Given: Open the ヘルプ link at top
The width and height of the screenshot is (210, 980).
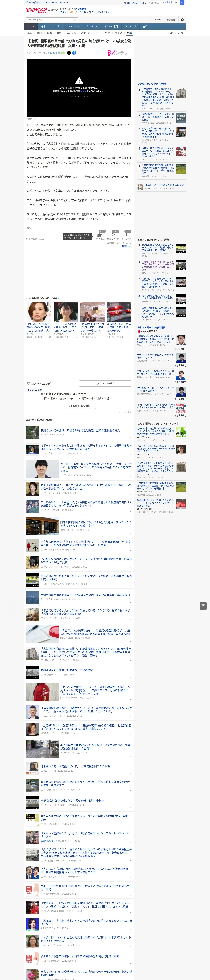Looking at the screenshot, I should (x=143, y=3).
